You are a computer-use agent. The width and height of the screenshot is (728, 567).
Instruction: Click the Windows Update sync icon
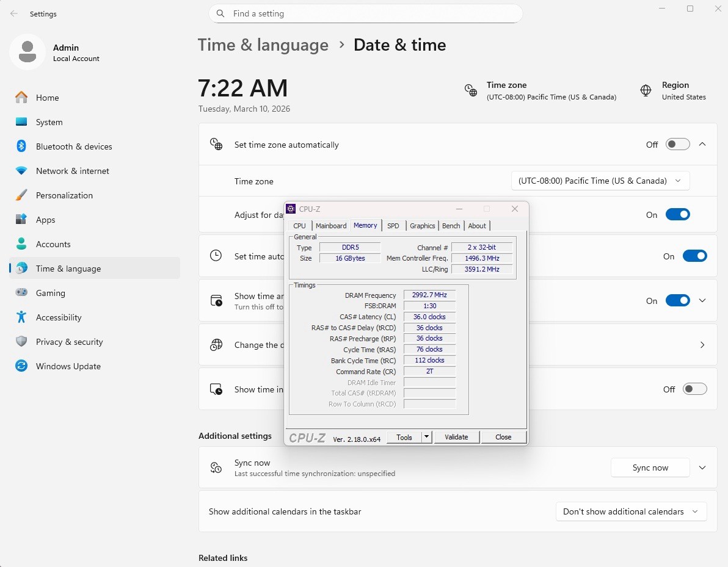click(x=21, y=366)
